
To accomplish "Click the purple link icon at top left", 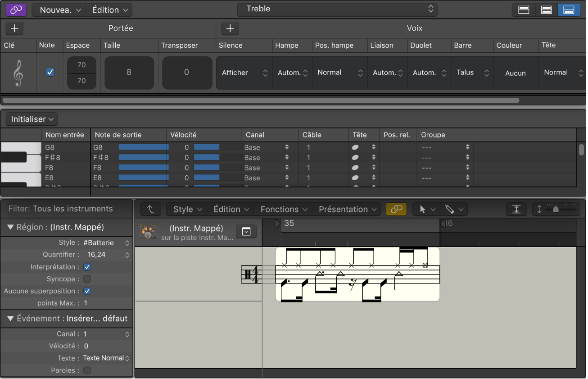I will (x=16, y=10).
